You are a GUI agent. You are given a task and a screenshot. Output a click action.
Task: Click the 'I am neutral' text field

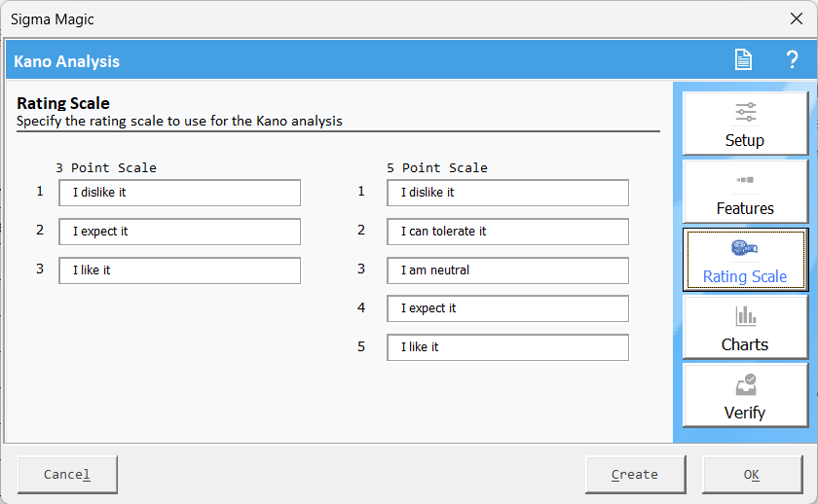[506, 270]
